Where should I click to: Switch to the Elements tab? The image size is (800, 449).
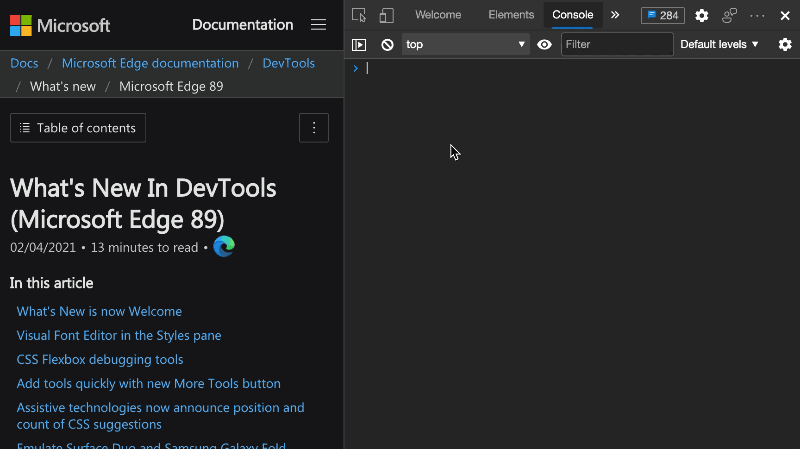point(511,15)
